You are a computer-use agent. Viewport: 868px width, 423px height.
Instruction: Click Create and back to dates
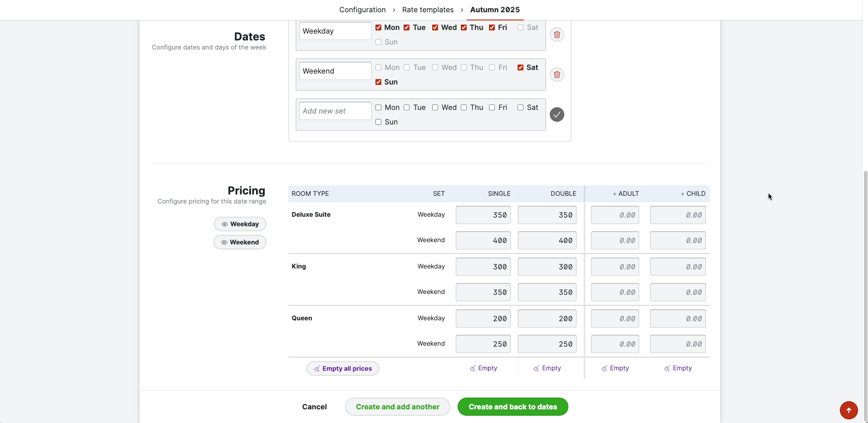(x=513, y=407)
